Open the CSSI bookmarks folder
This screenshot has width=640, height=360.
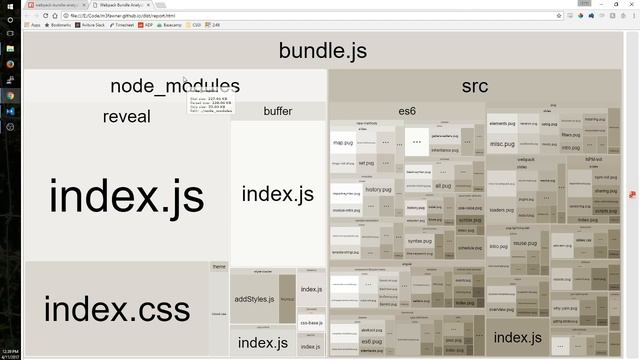[193, 25]
